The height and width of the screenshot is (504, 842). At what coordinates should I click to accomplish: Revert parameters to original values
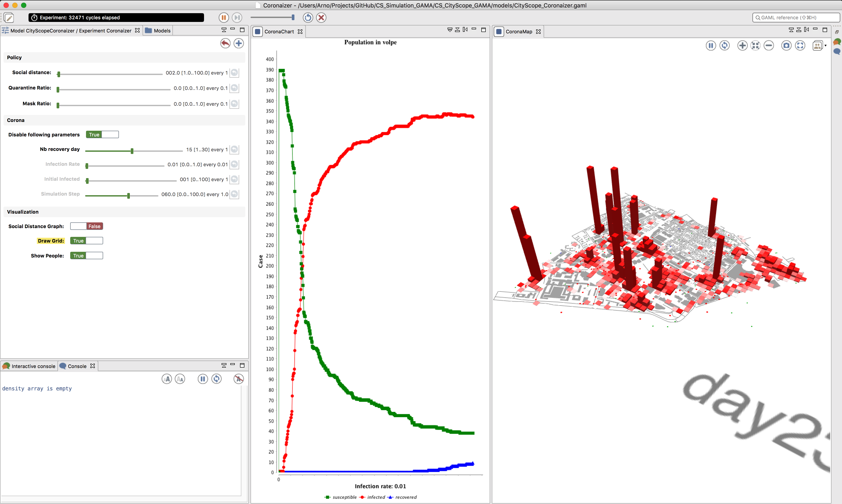225,43
